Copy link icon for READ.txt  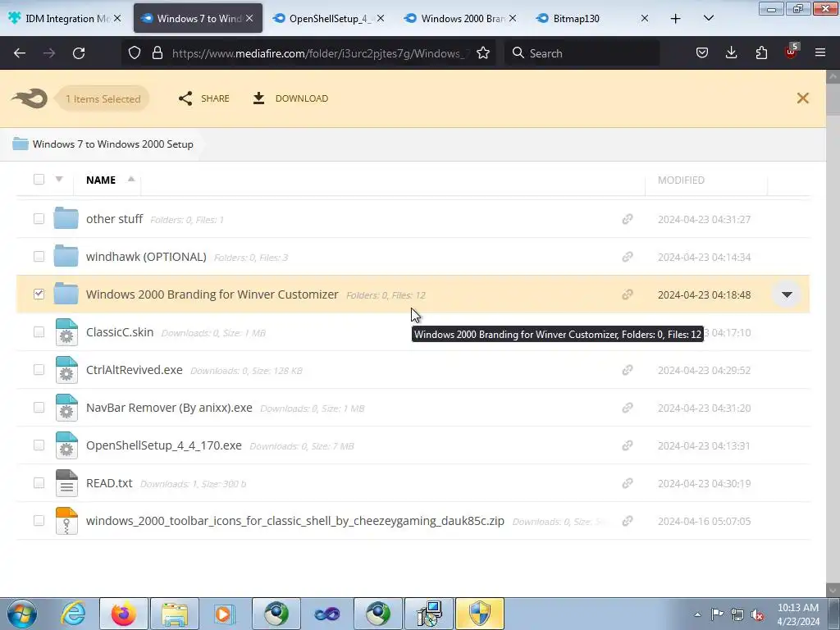(628, 483)
